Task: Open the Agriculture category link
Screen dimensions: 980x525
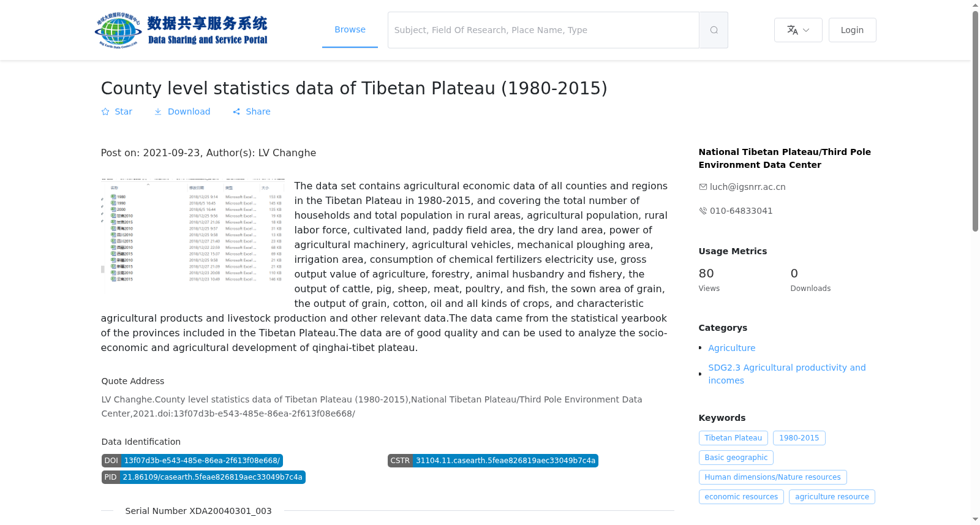Action: (x=732, y=348)
